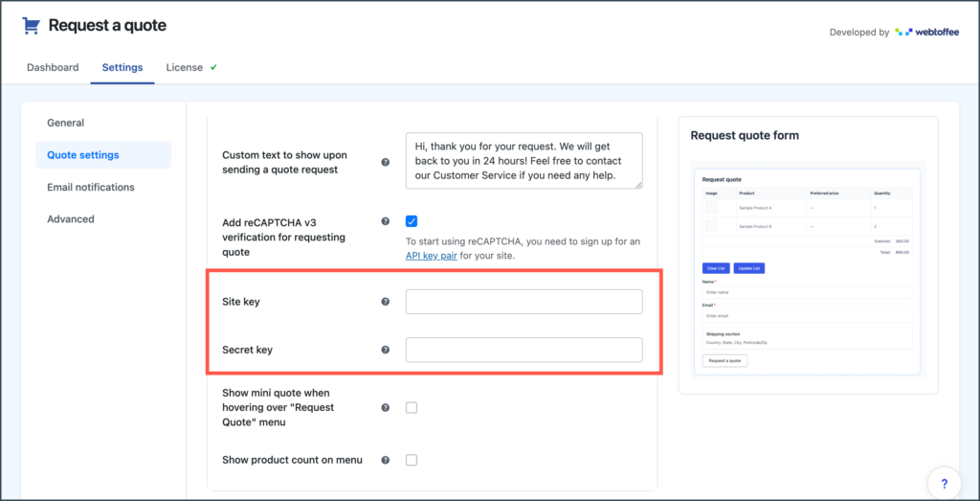This screenshot has width=980, height=501.
Task: Click the custom text message textarea
Action: pyautogui.click(x=523, y=161)
